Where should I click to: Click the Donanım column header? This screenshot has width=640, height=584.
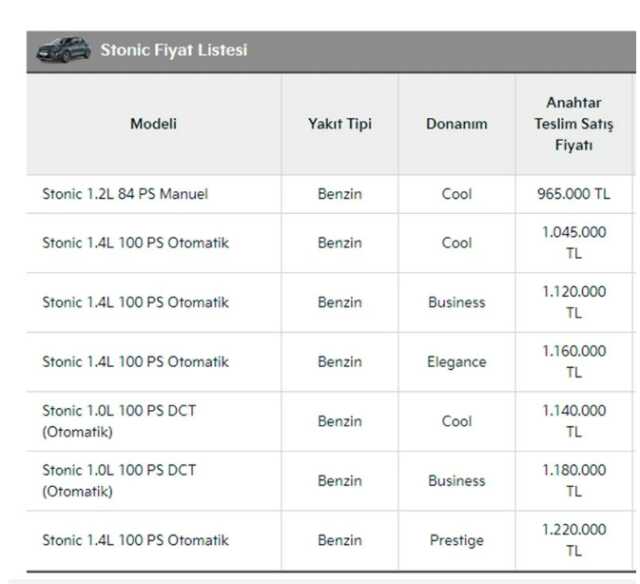(456, 124)
